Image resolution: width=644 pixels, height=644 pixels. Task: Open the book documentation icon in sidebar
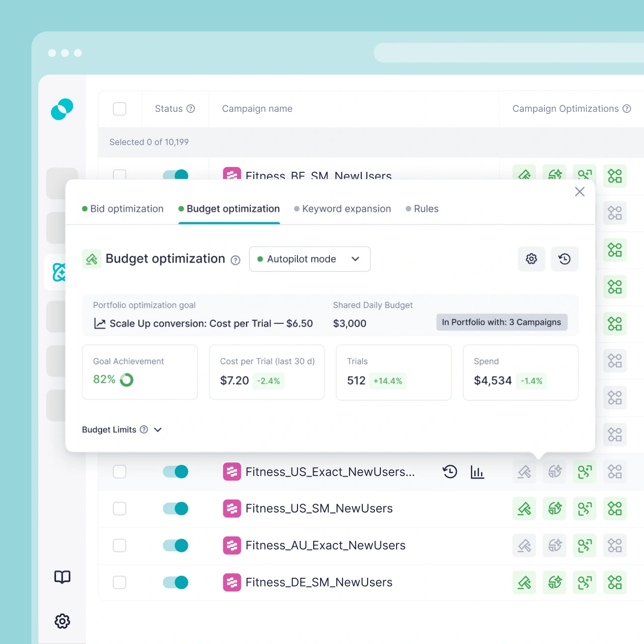62,577
